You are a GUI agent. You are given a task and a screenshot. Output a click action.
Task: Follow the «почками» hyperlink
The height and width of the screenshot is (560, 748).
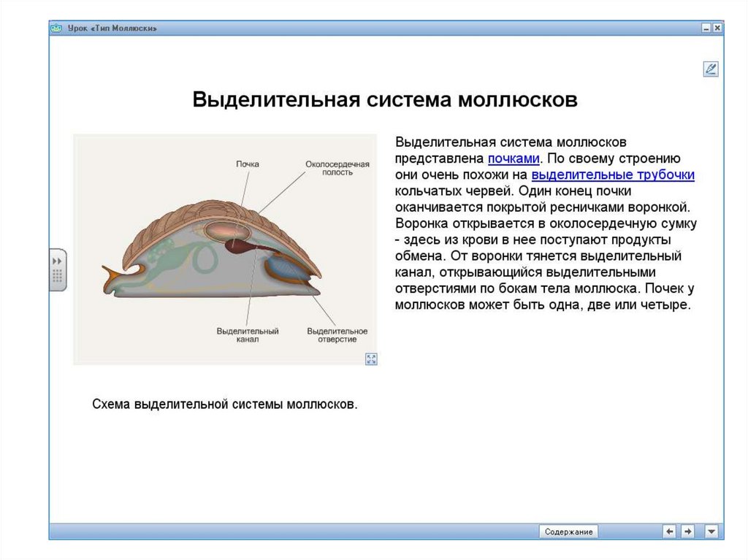tap(514, 158)
